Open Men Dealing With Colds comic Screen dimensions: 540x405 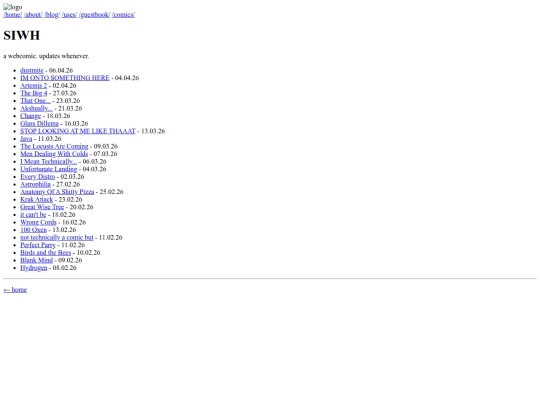[54, 154]
